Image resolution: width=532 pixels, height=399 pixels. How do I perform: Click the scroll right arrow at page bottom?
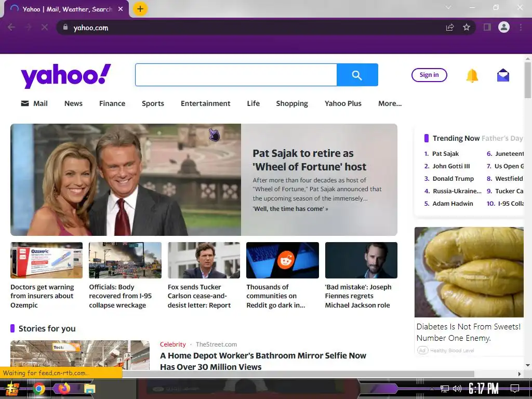519,374
